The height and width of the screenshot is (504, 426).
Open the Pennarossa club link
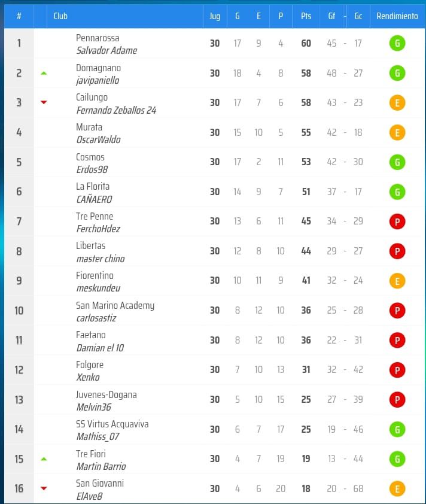click(98, 38)
